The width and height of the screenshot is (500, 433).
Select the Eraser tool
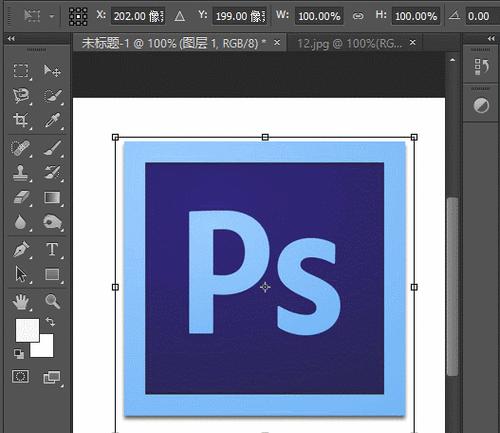pyautogui.click(x=21, y=197)
